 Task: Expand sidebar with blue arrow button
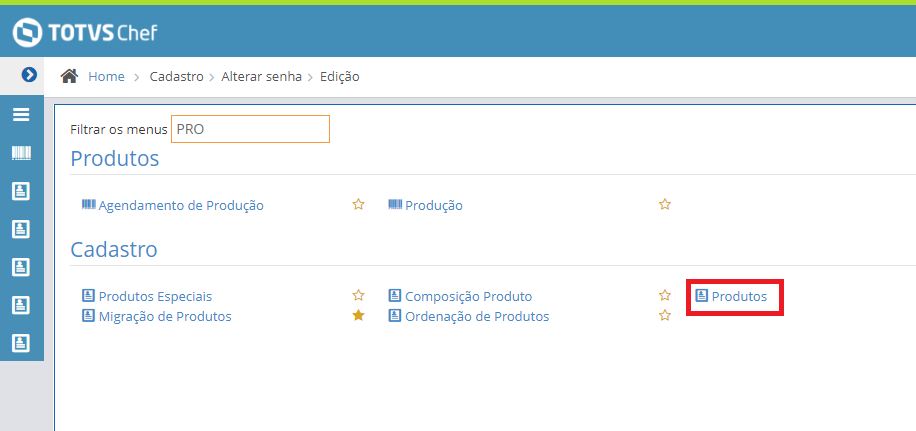pos(29,75)
